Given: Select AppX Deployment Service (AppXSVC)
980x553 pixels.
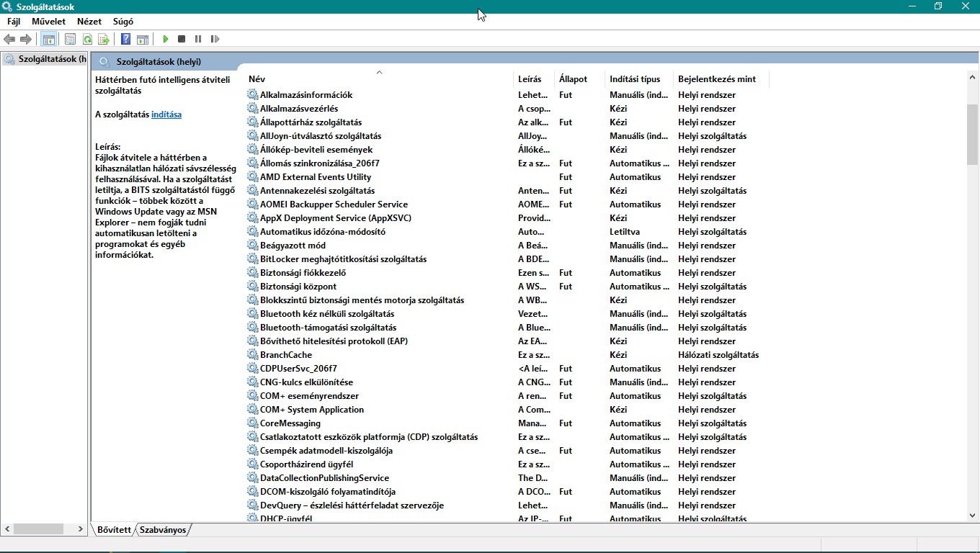Looking at the screenshot, I should point(507,217).
